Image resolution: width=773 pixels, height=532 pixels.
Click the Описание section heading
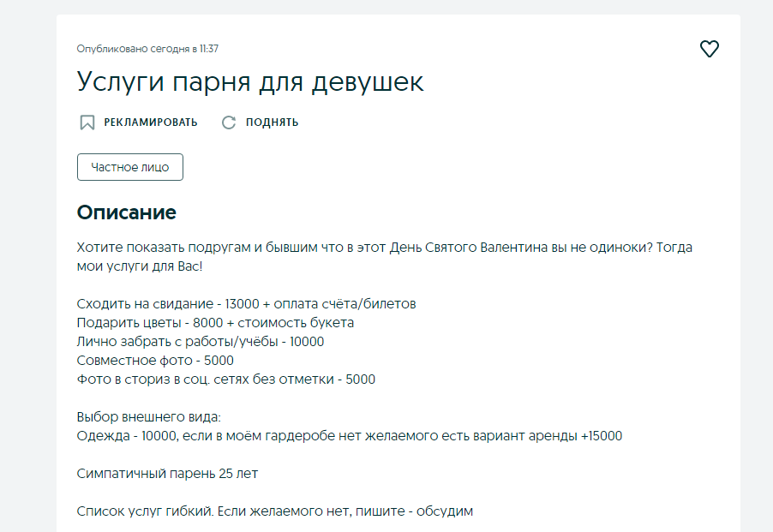(x=127, y=212)
